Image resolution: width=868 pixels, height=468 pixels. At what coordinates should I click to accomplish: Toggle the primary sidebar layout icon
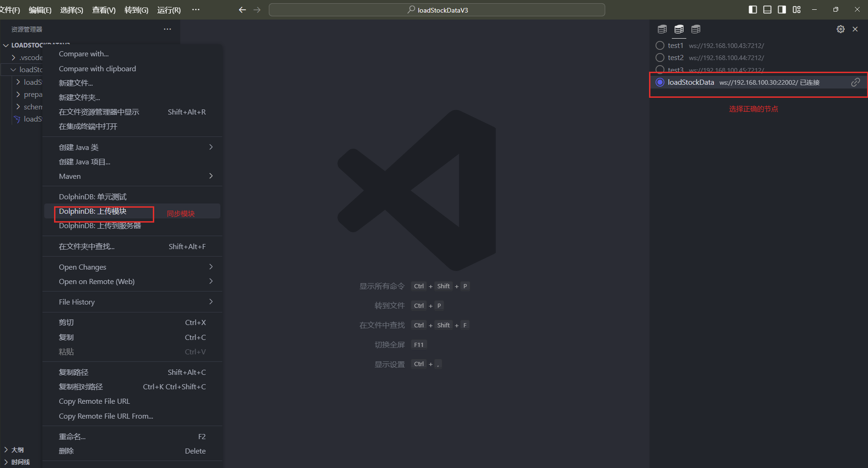pos(752,10)
